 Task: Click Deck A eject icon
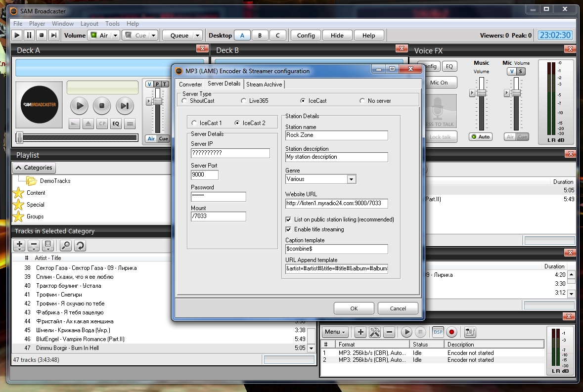point(88,124)
